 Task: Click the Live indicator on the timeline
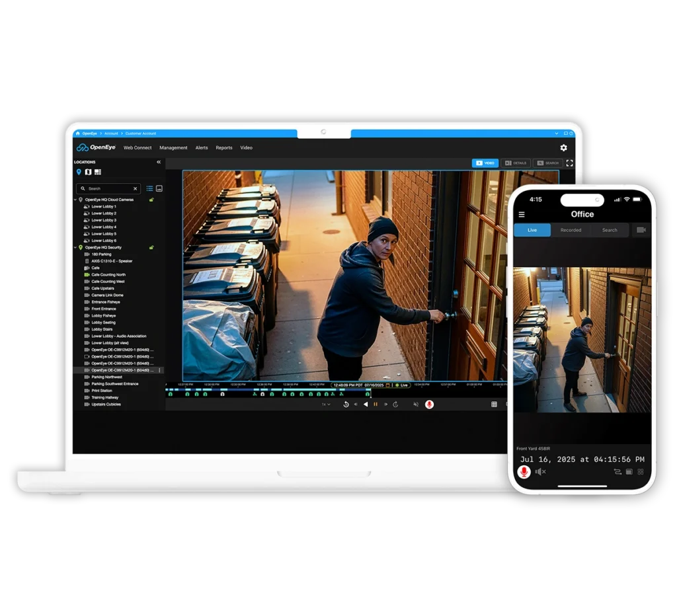point(401,385)
